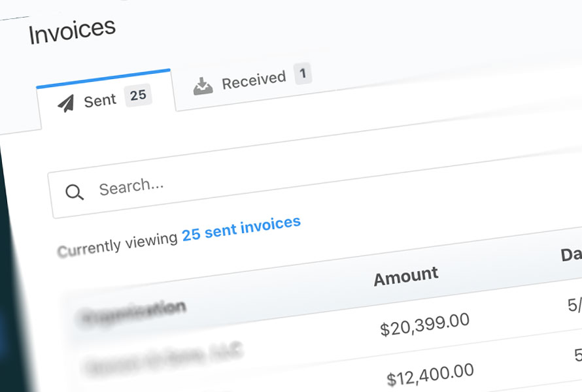The width and height of the screenshot is (582, 392).
Task: Sort by the partially visible Date column header
Action: [570, 255]
